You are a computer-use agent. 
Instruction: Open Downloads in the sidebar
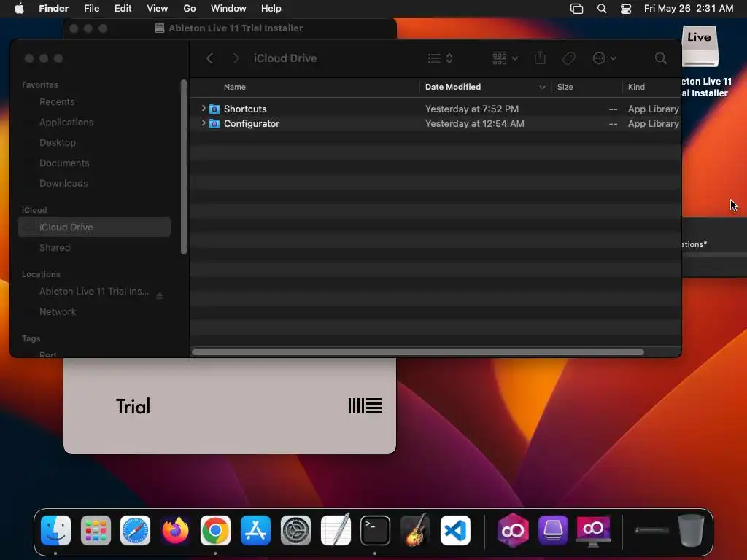63,183
